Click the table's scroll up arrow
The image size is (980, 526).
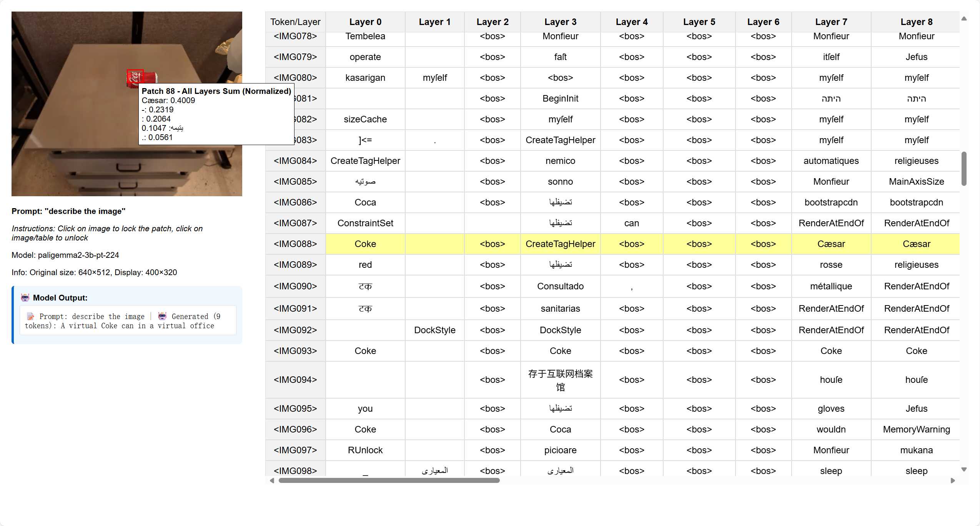point(964,18)
